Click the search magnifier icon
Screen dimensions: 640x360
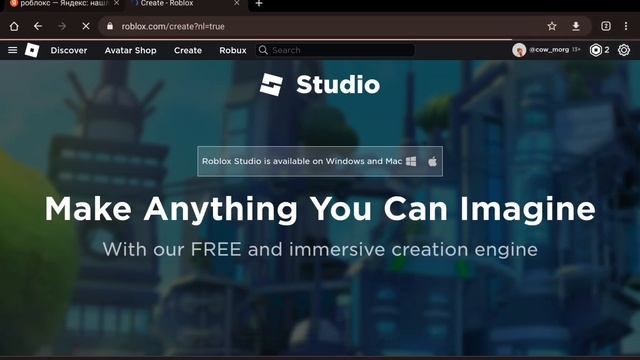click(263, 50)
